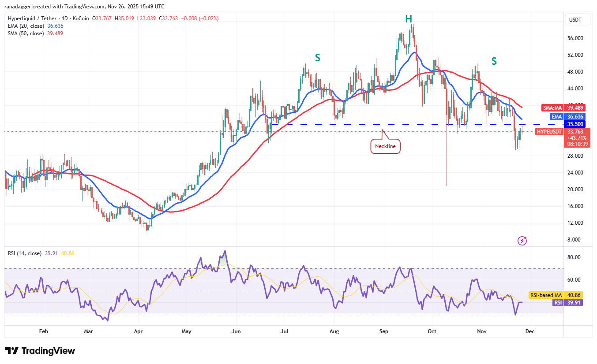
Task: Click the Neckline annotation callout
Action: click(385, 146)
